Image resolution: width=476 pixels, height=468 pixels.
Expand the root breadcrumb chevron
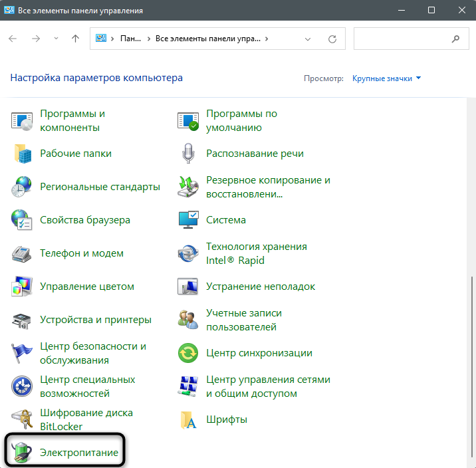coord(112,39)
